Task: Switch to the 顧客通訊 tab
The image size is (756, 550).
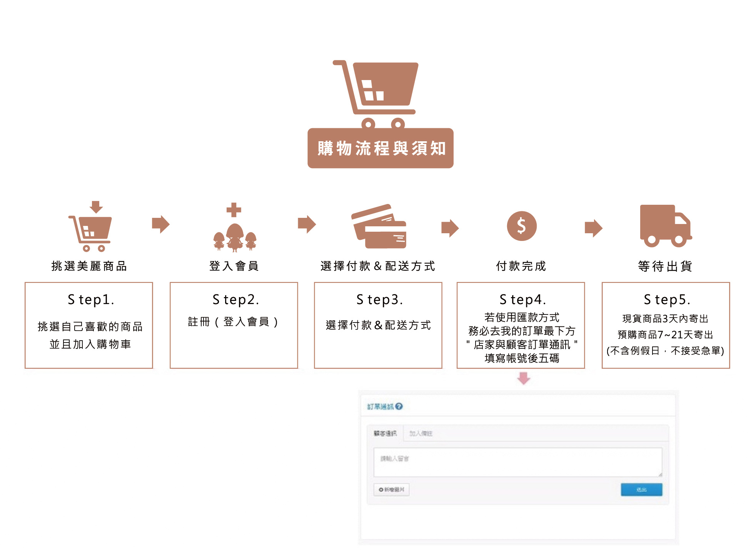Action: pyautogui.click(x=385, y=433)
